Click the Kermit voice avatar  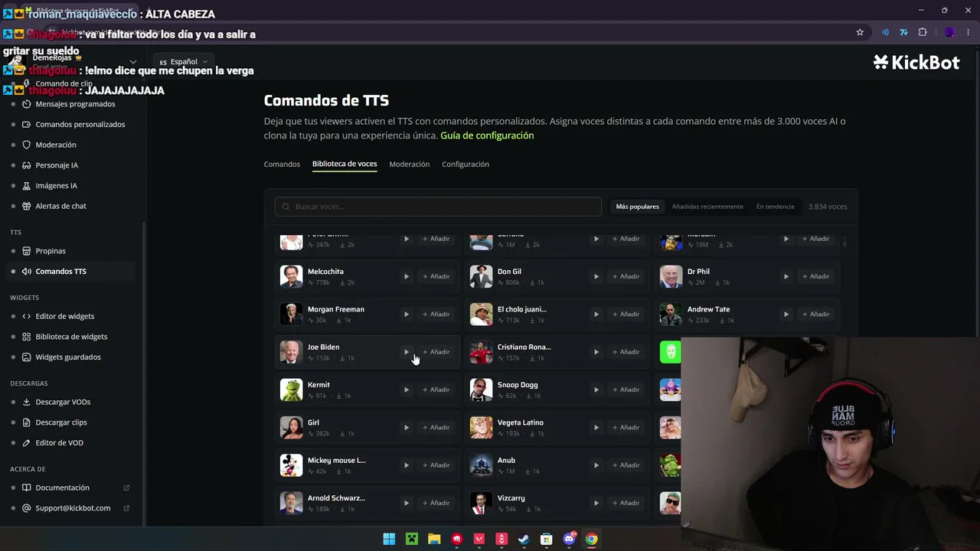291,390
